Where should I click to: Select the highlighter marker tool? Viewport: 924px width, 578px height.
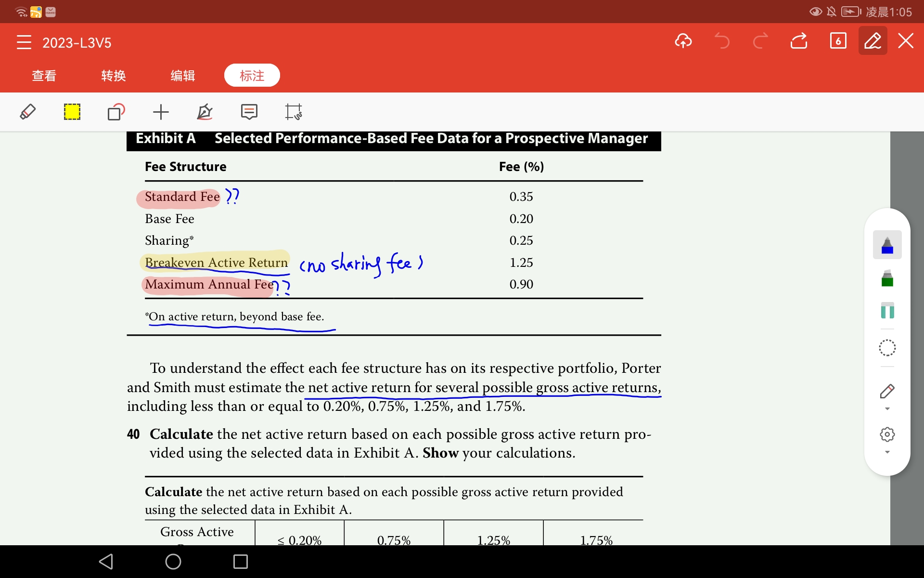click(x=27, y=112)
